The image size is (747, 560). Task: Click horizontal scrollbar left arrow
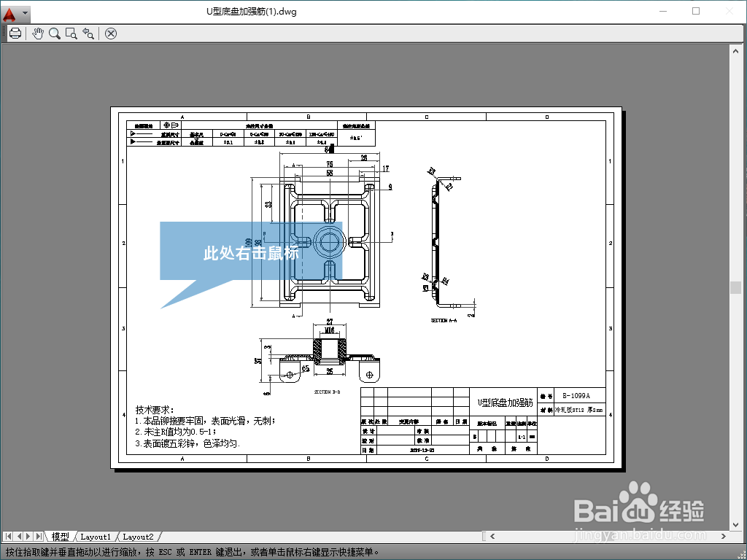click(x=492, y=536)
